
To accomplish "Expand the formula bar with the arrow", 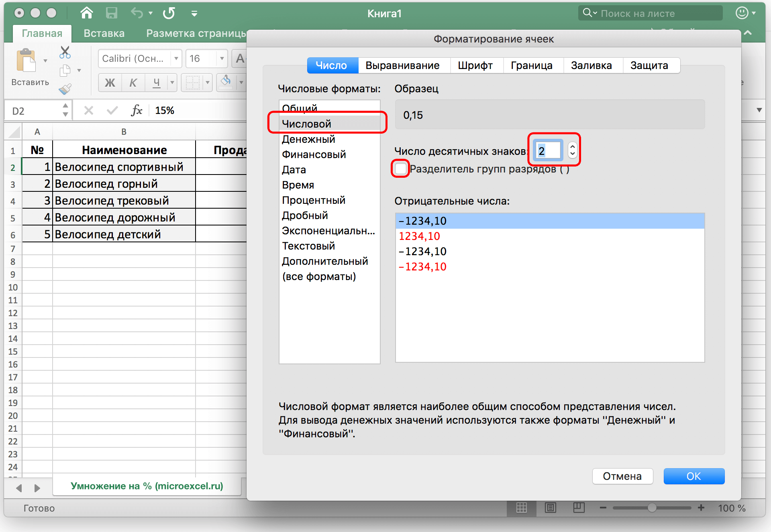I will pyautogui.click(x=759, y=110).
